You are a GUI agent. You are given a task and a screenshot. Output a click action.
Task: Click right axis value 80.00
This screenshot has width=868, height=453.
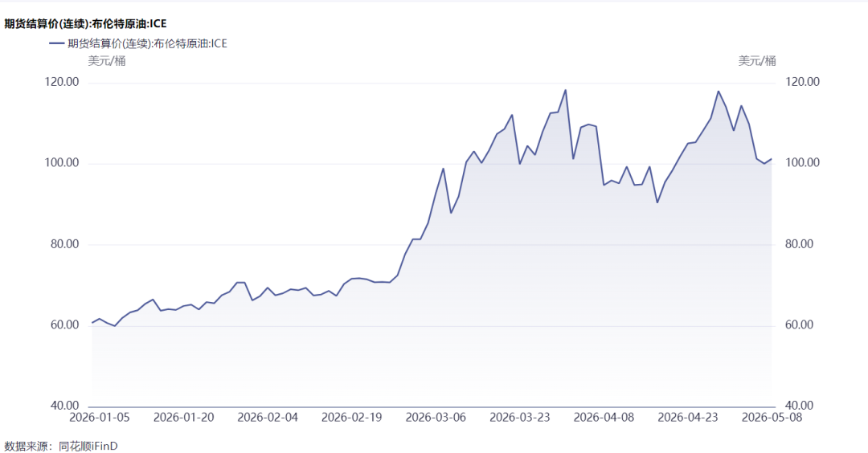tap(800, 244)
